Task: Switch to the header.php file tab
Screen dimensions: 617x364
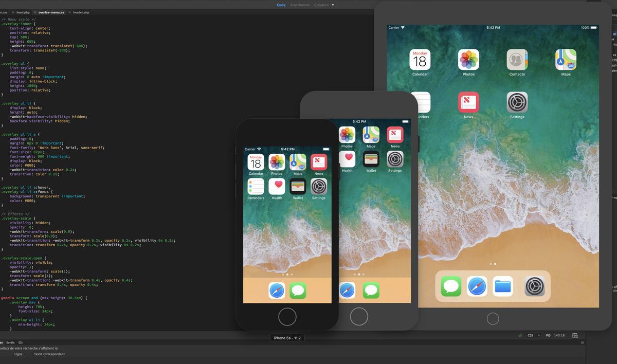Action: coord(81,12)
